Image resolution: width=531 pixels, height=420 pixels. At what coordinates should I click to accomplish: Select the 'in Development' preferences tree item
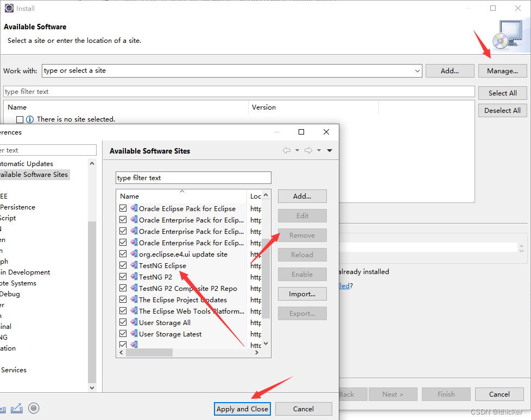click(25, 272)
